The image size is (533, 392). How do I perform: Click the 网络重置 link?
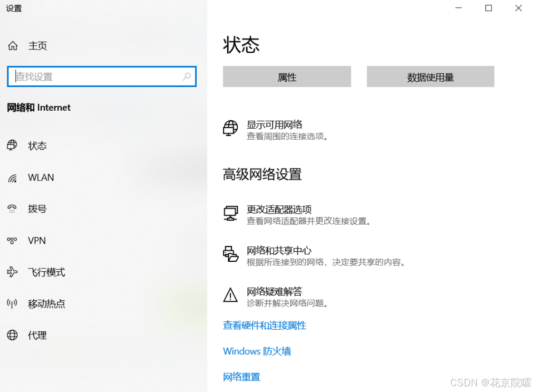tap(242, 377)
